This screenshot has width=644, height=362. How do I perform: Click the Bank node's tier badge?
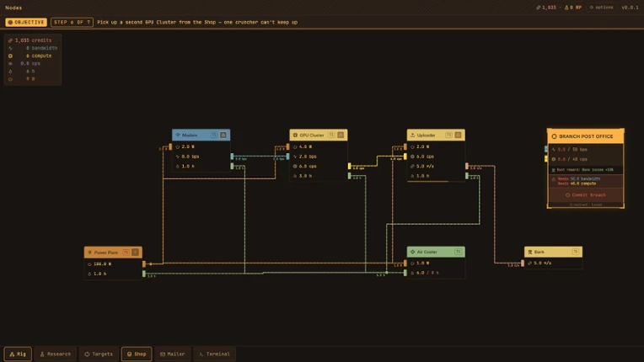click(576, 252)
